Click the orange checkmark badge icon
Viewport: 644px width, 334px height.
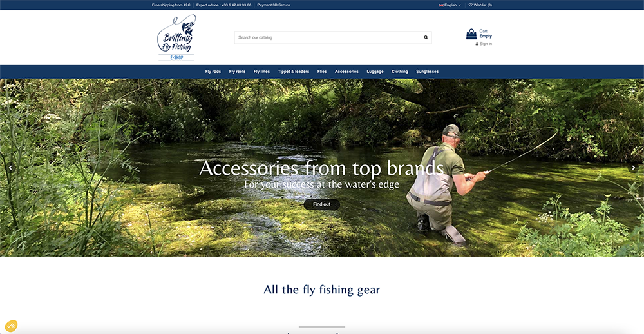[11, 326]
